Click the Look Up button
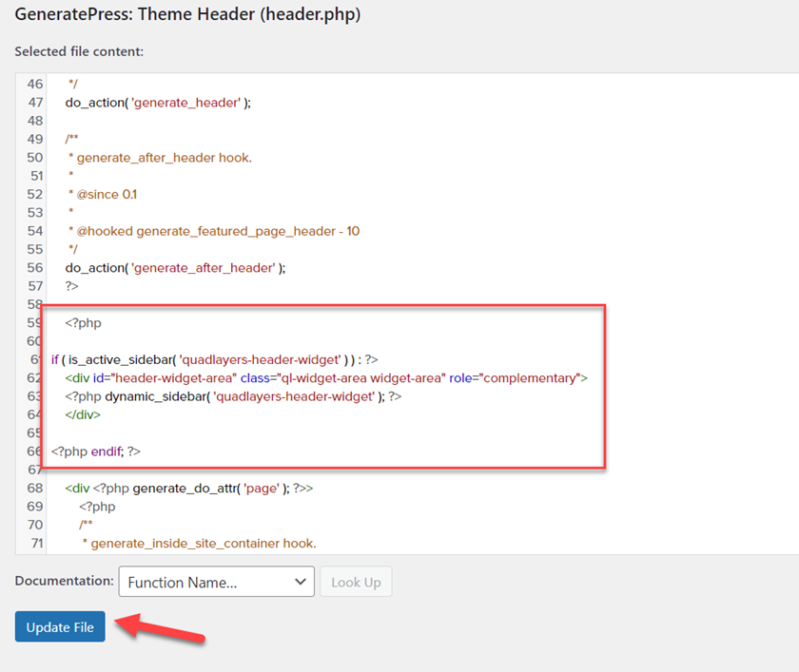Image resolution: width=799 pixels, height=672 pixels. tap(356, 582)
